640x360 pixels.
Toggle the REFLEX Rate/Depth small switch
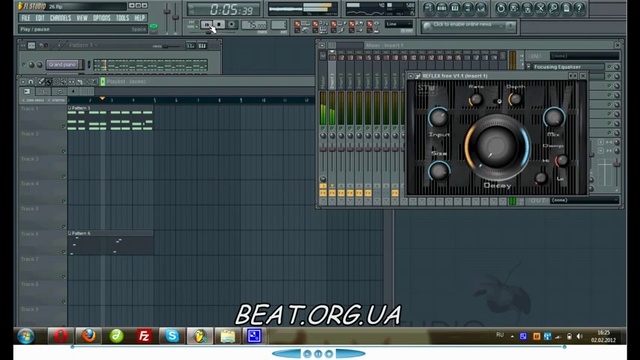pyautogui.click(x=498, y=101)
